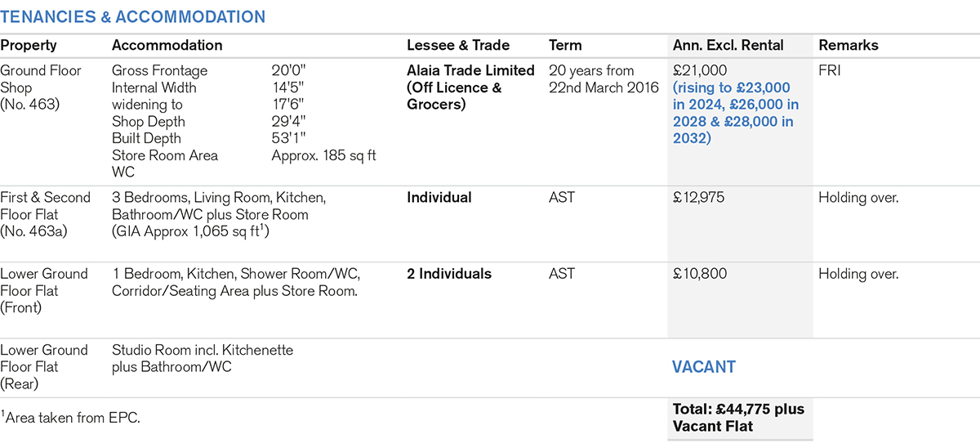Select the Total £44,775 plus Vacant Flat
Viewport: 980px width, 448px height.
[738, 417]
